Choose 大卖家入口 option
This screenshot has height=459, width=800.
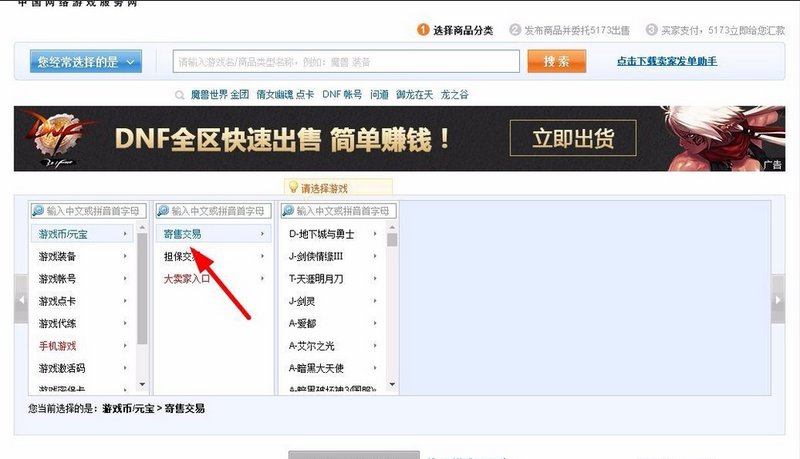tap(213, 279)
